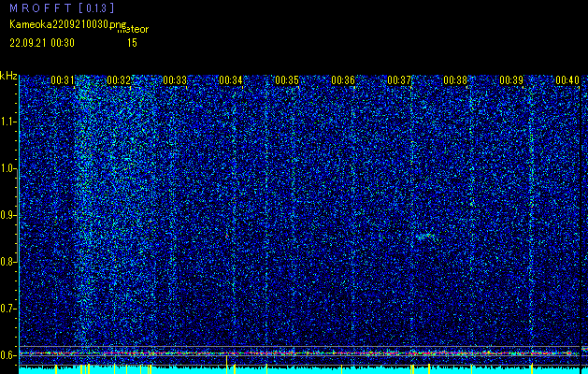The image size is (588, 374).
Task: Click the 00:37 time label
Action: 399,80
